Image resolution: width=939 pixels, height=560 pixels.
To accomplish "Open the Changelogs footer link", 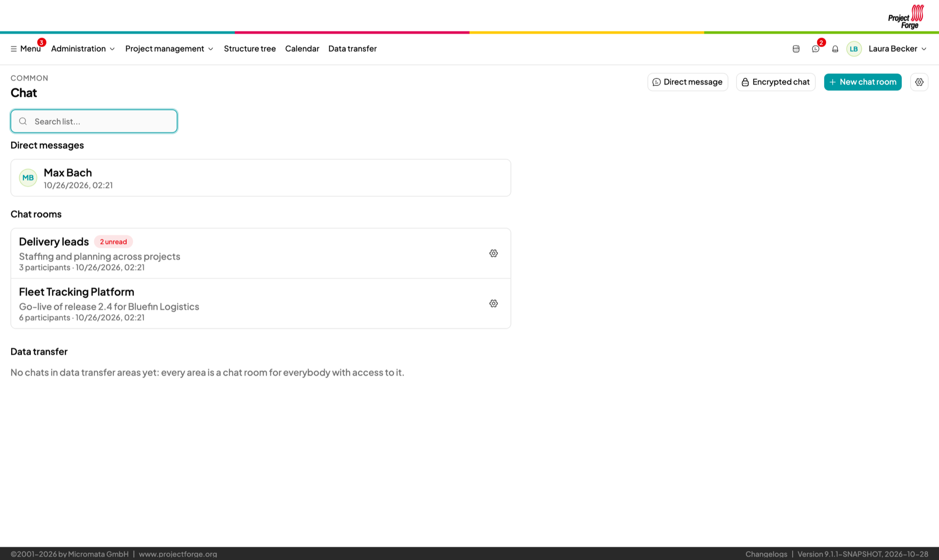I will point(766,554).
